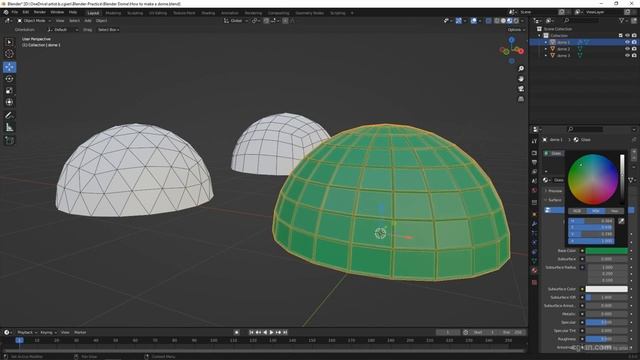
Task: Switch perspective/orthographic grid icon
Action: click(521, 99)
